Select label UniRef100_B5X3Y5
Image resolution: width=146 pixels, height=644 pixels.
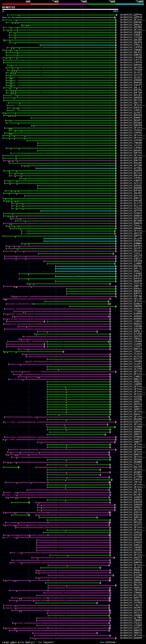pyautogui.click(x=131, y=585)
